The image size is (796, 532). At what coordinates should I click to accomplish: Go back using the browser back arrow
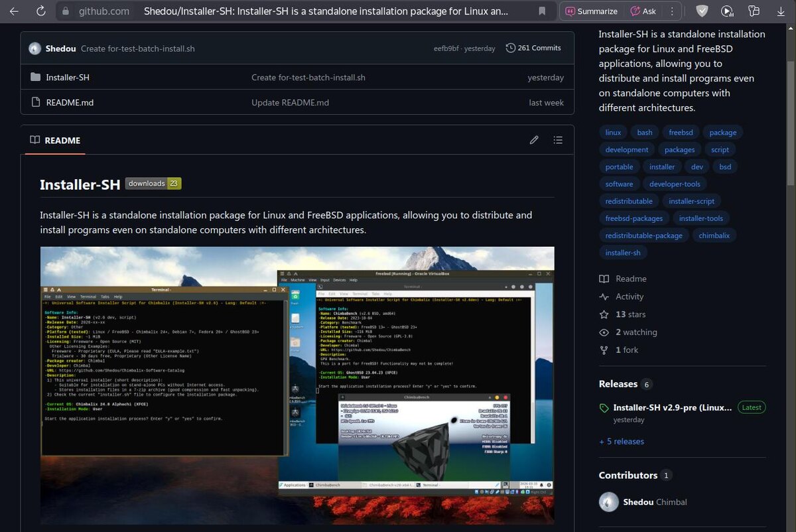point(14,11)
